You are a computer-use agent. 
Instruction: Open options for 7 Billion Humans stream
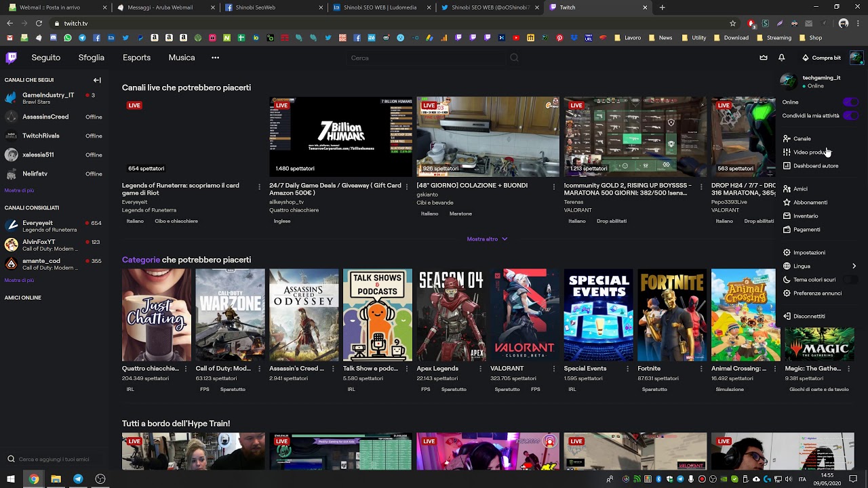406,186
